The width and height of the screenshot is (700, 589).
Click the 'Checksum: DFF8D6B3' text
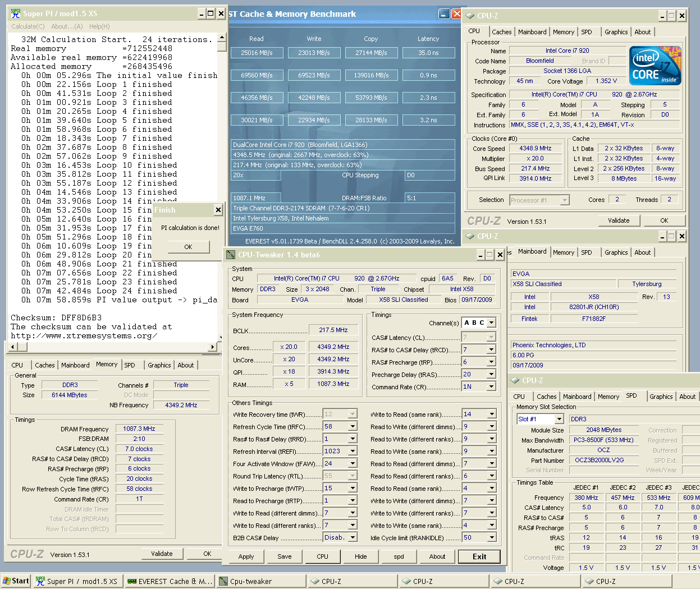(56, 317)
